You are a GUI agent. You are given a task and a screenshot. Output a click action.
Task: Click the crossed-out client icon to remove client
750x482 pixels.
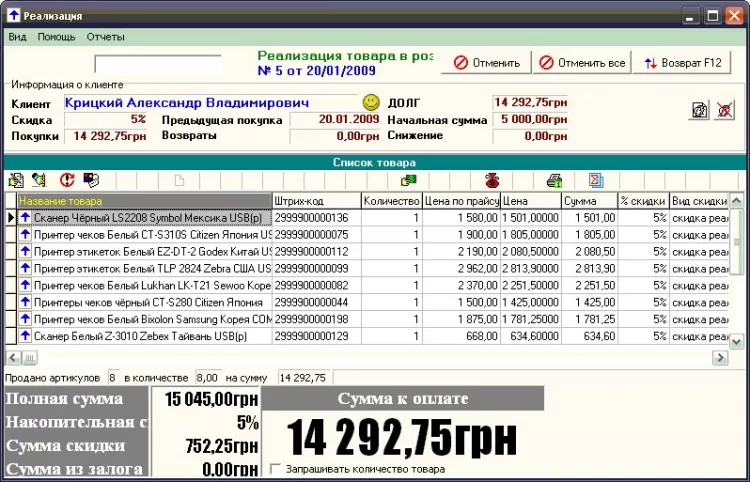(x=725, y=110)
